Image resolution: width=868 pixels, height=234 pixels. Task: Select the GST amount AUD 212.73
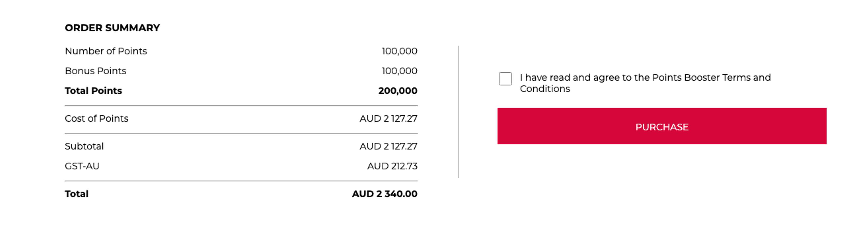tap(392, 166)
